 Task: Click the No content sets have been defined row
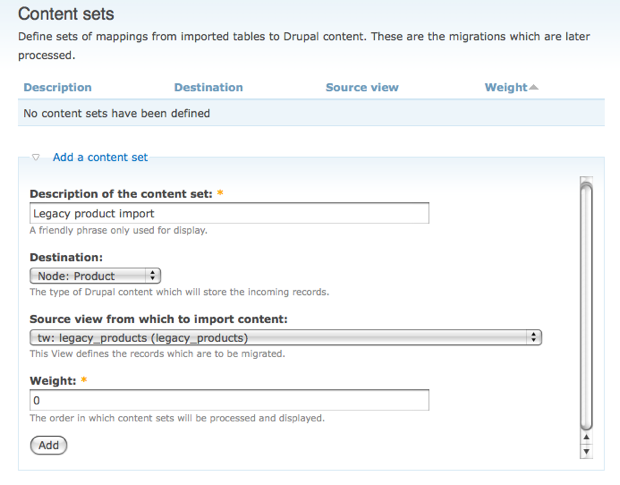tap(311, 113)
